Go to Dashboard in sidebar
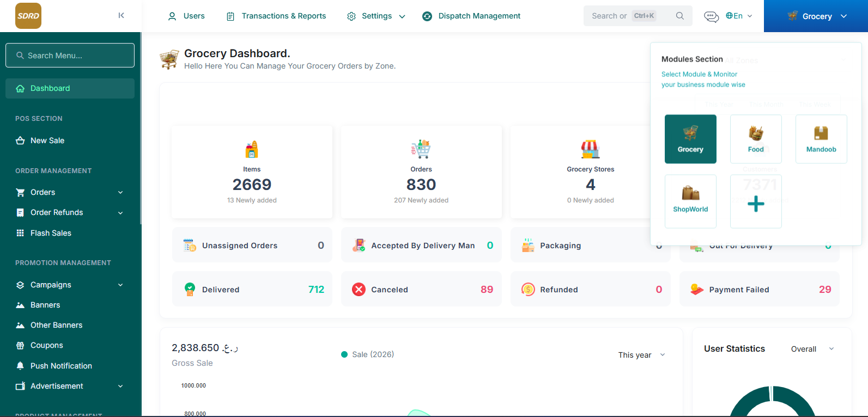 (70, 88)
